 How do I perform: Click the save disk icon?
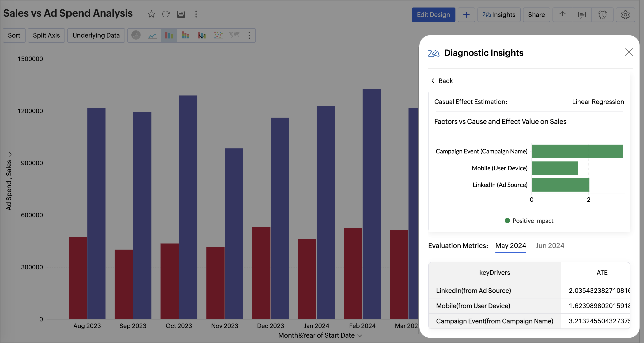click(x=181, y=14)
